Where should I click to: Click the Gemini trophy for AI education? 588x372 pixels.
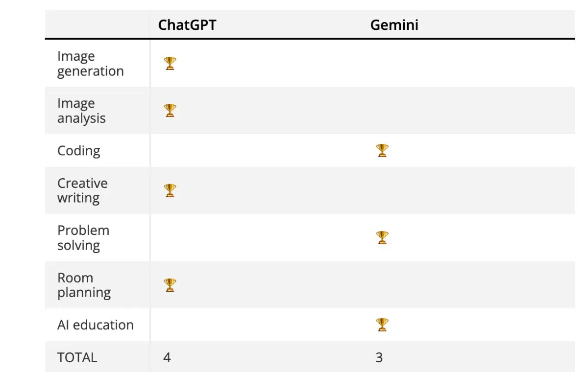(x=382, y=325)
